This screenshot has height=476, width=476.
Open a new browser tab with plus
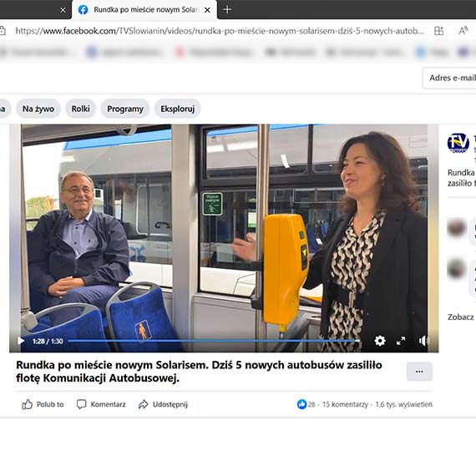coord(227,10)
